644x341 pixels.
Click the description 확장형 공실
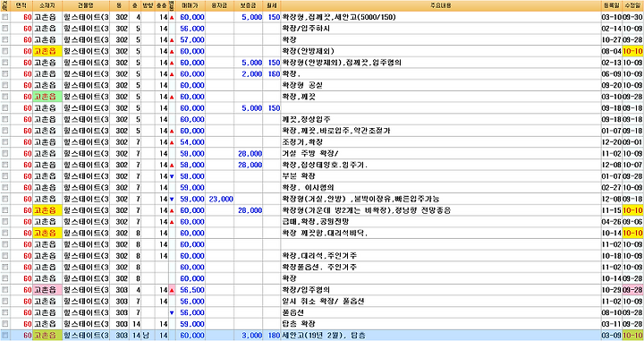[x=302, y=85]
